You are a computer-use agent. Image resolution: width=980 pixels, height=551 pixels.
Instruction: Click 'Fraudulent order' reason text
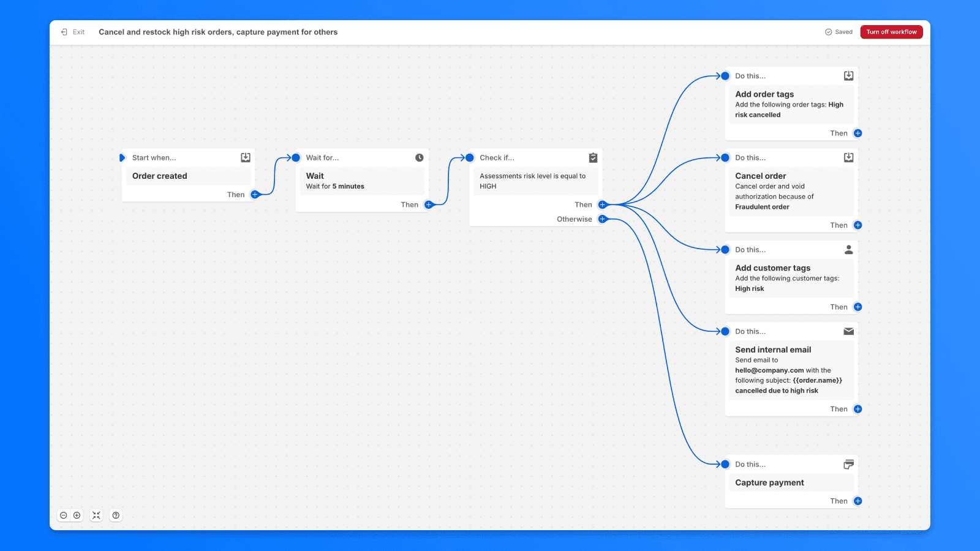[762, 207]
